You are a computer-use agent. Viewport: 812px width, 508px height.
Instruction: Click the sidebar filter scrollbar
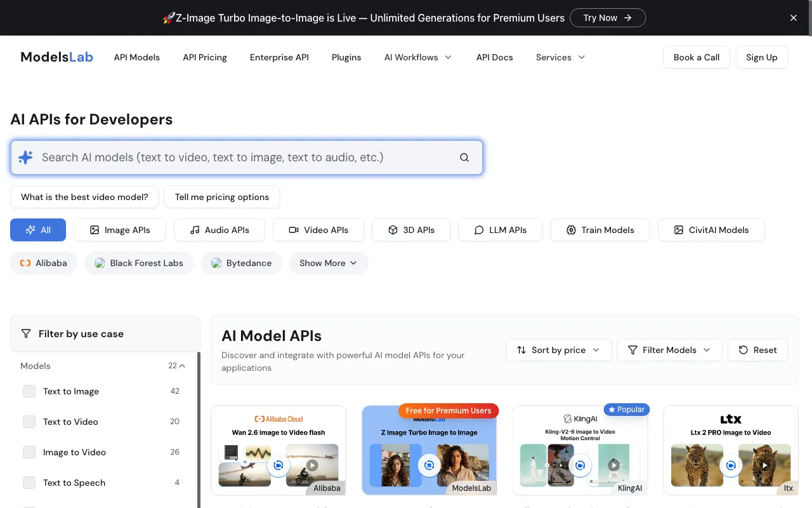click(x=199, y=430)
